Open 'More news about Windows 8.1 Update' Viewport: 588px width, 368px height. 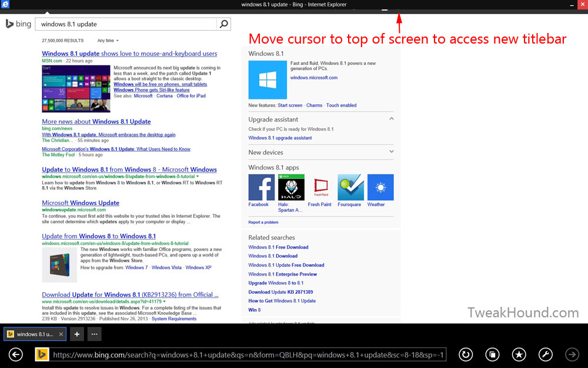[96, 121]
